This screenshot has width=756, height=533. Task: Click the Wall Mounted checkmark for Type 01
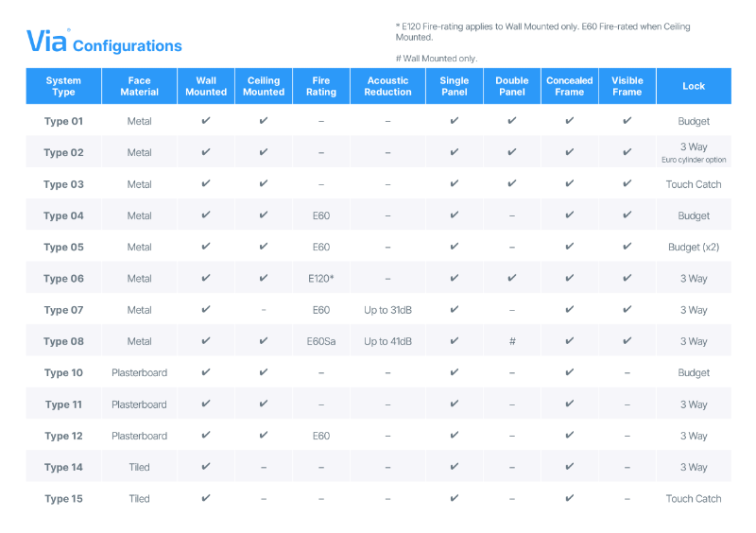click(206, 120)
